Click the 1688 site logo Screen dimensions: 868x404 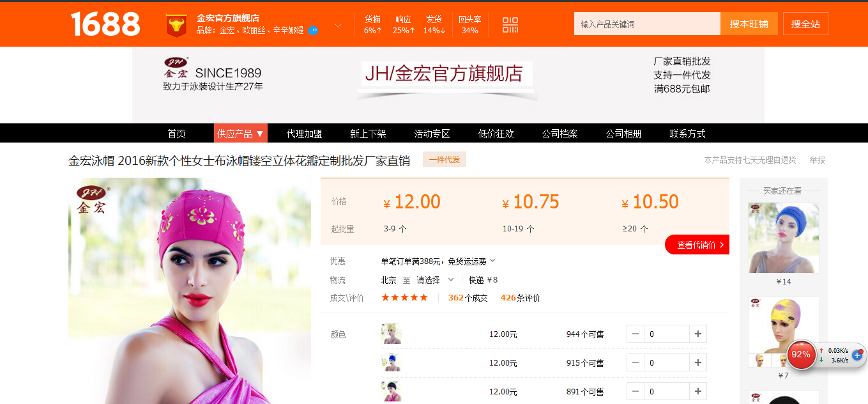105,24
